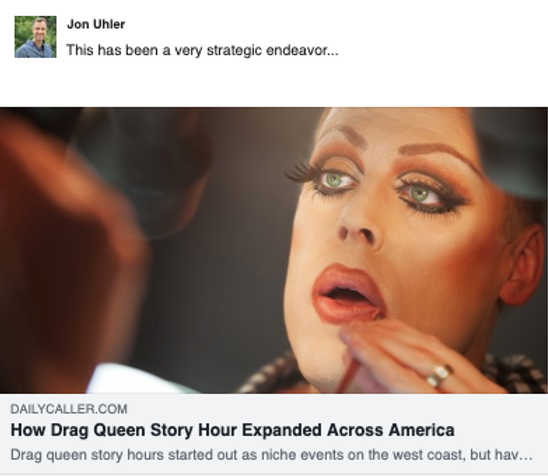This screenshot has height=476, width=548.
Task: Click the word "Expanded" in the headline
Action: (x=281, y=431)
